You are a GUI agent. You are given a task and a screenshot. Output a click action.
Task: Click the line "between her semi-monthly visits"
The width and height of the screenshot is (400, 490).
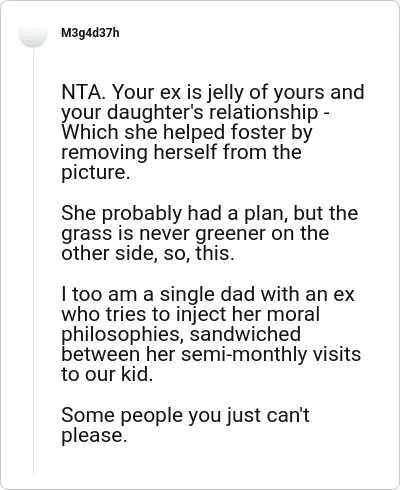tap(211, 354)
